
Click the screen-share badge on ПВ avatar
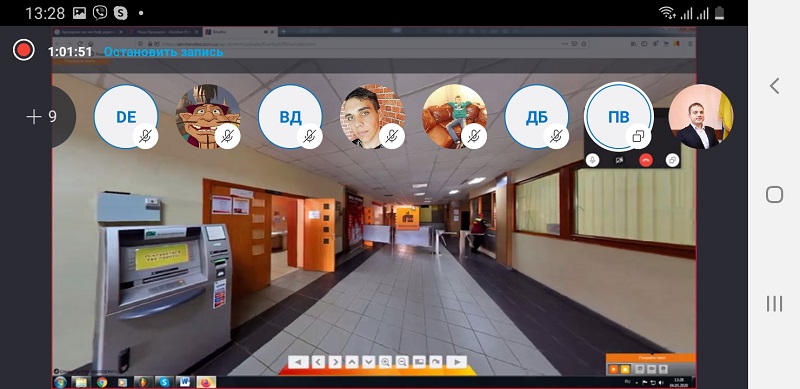point(638,136)
